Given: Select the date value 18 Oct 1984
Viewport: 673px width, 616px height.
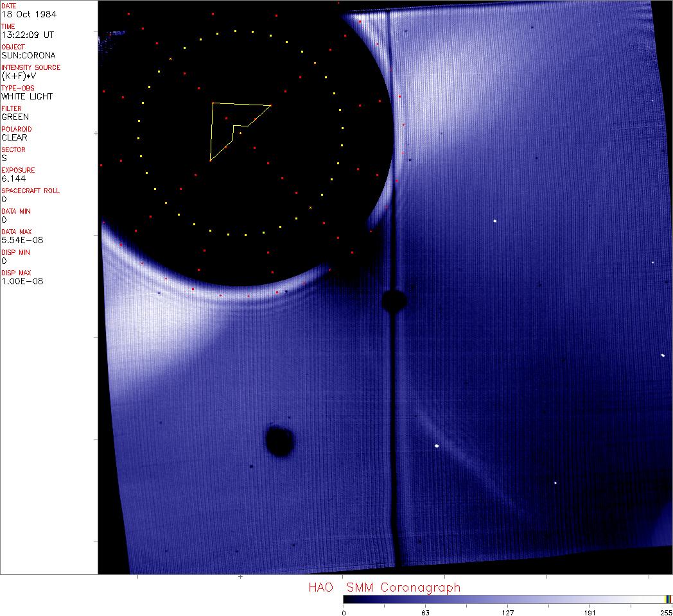Looking at the screenshot, I should point(24,14).
